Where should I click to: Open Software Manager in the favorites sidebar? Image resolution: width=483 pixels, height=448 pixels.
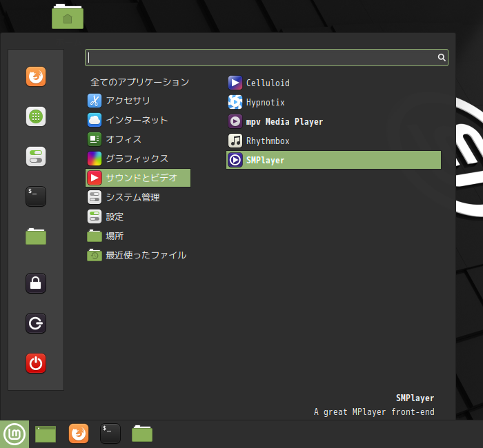(x=36, y=116)
